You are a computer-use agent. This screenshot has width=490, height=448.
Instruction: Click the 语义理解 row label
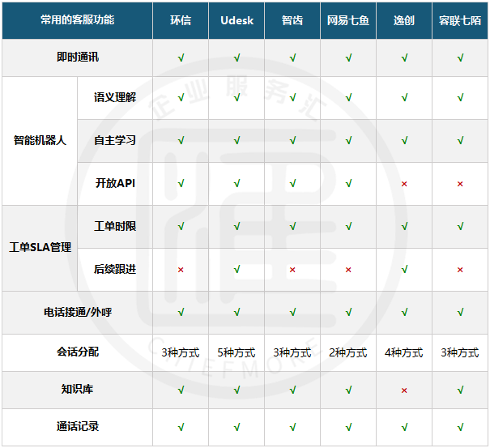(115, 97)
